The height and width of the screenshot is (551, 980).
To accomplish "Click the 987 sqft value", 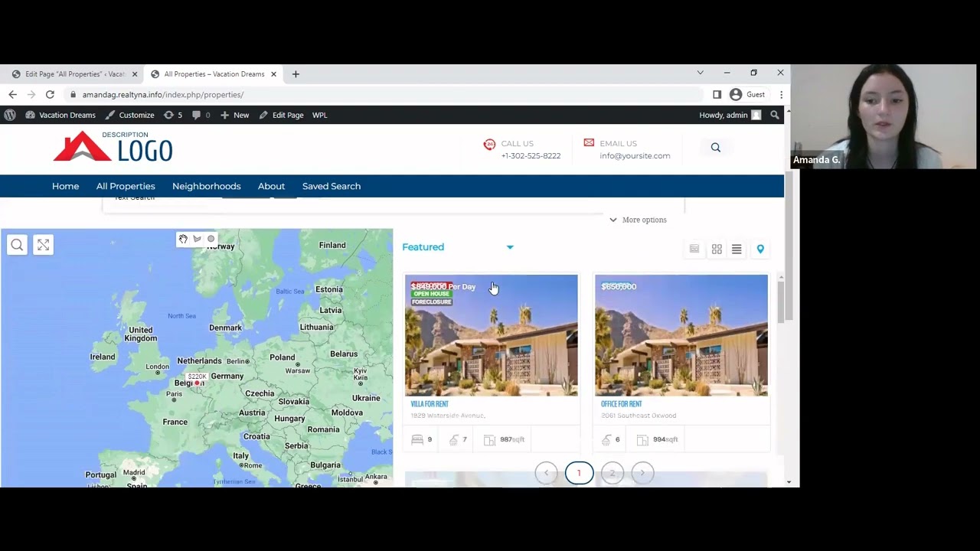I will click(512, 440).
